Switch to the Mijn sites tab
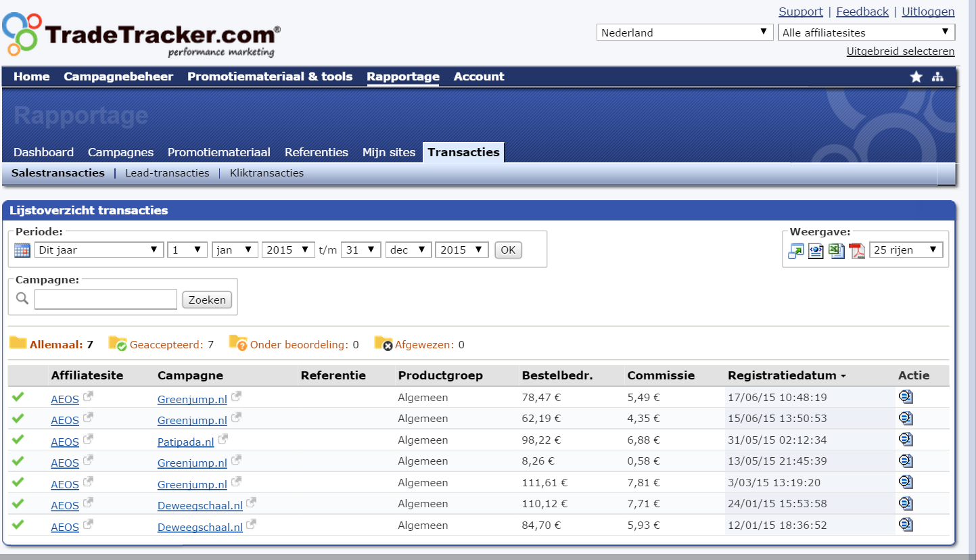Screen dimensions: 976x560 click(389, 152)
